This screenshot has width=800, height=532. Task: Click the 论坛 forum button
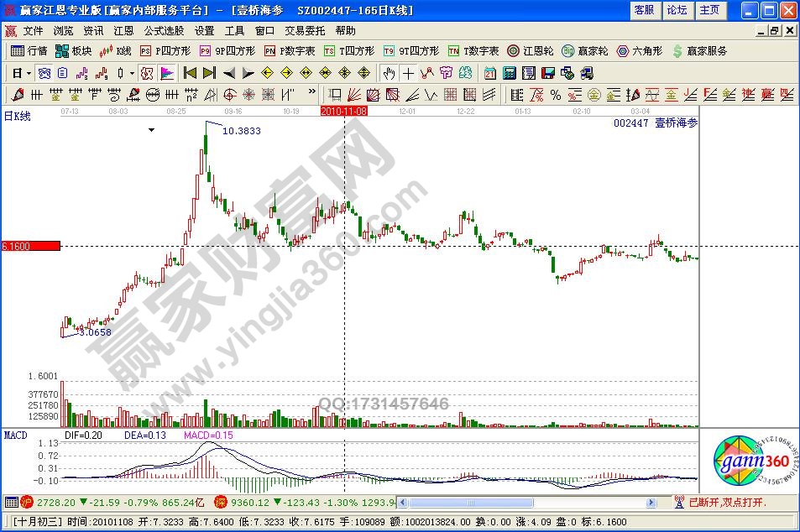[x=677, y=10]
